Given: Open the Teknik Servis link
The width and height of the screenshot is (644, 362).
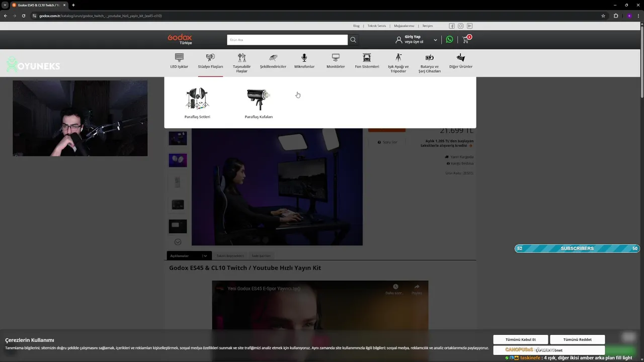Looking at the screenshot, I should tap(377, 26).
